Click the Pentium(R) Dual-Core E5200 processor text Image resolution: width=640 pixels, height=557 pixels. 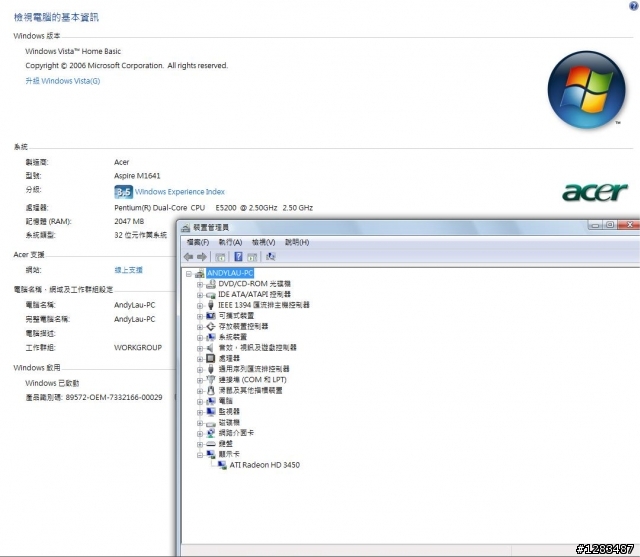coord(213,208)
